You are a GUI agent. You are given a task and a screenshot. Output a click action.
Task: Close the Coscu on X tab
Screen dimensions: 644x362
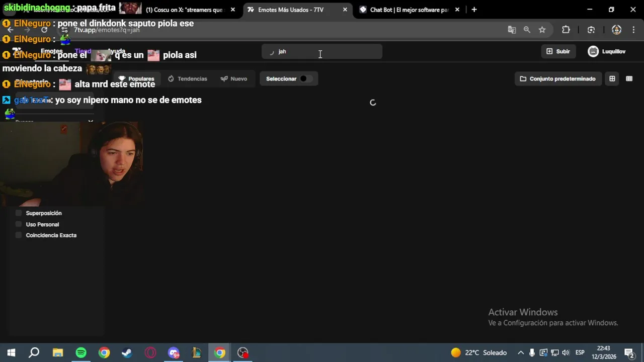(232, 10)
